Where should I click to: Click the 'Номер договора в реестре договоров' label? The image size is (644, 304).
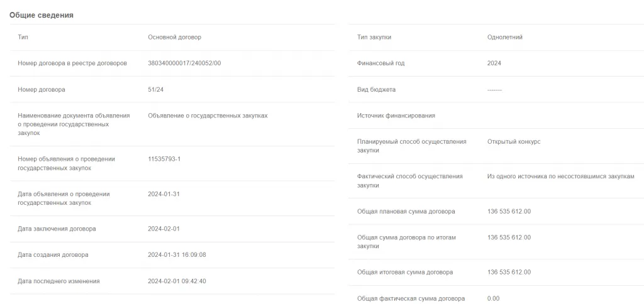[72, 63]
